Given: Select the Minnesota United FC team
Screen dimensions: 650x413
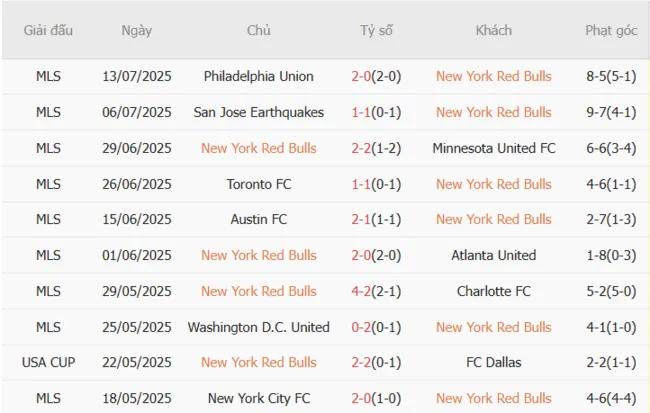Looking at the screenshot, I should click(493, 148).
